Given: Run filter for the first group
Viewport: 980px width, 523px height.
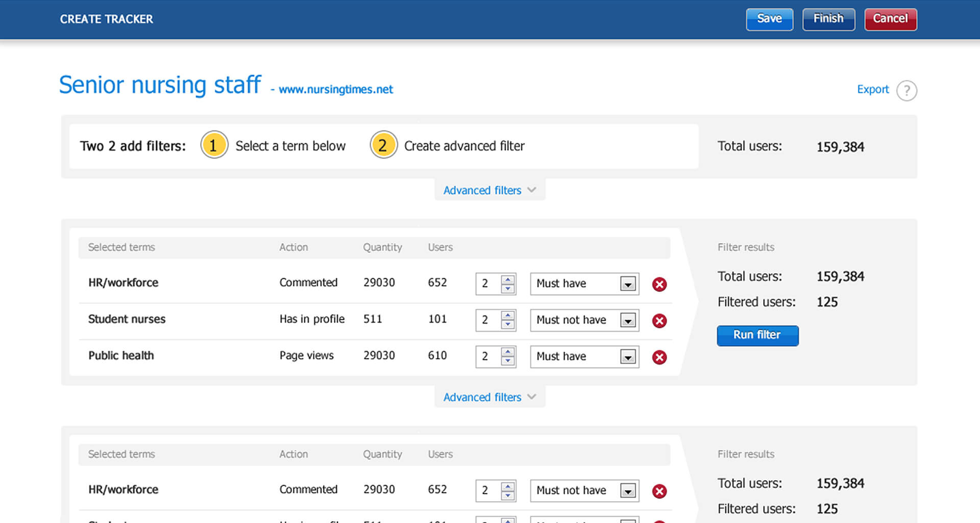Looking at the screenshot, I should click(x=757, y=335).
